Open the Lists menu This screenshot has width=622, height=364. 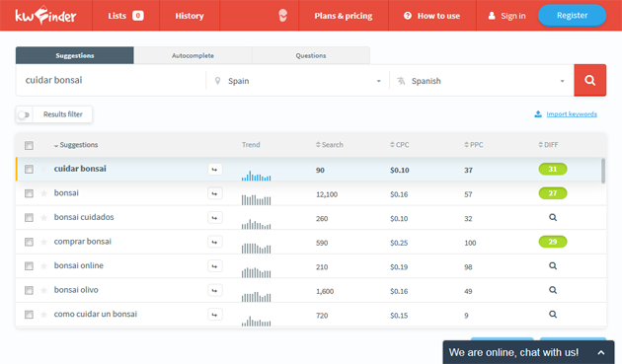125,16
